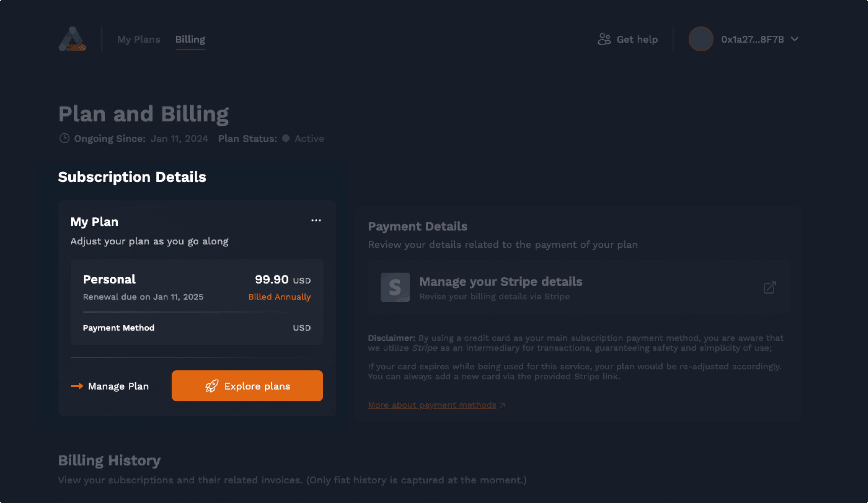Click the Manage Plan link
Image resolution: width=868 pixels, height=503 pixels.
pos(118,386)
